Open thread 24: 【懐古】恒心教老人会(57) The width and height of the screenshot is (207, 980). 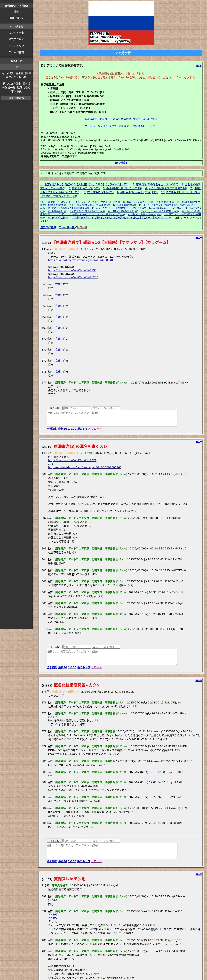(123, 212)
